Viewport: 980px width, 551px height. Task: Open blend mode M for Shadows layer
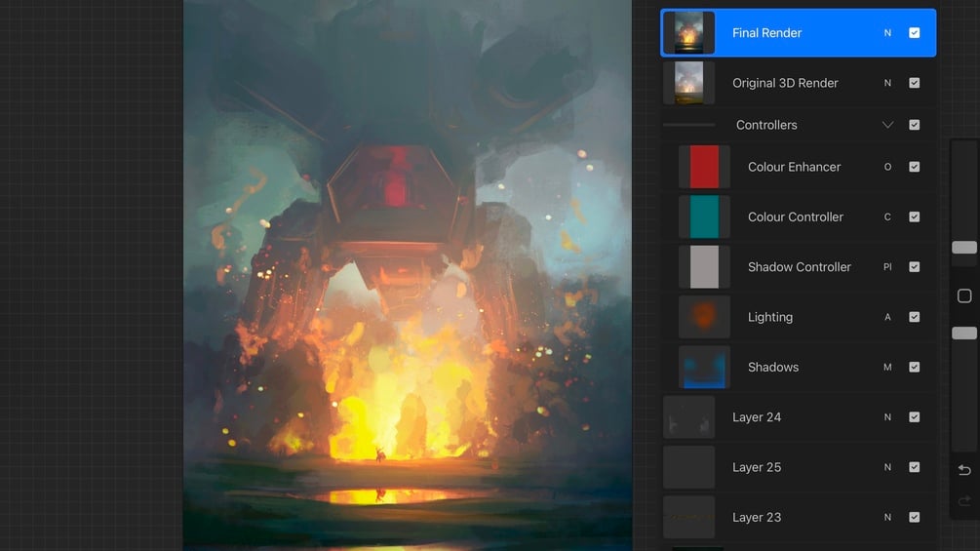pyautogui.click(x=887, y=367)
